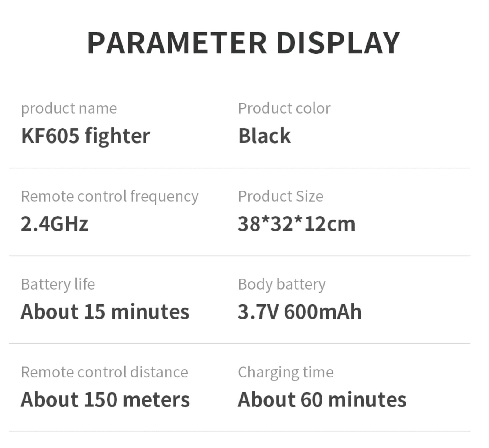This screenshot has width=489, height=448.
Task: Select the 'Product Size' label
Action: click(x=280, y=196)
